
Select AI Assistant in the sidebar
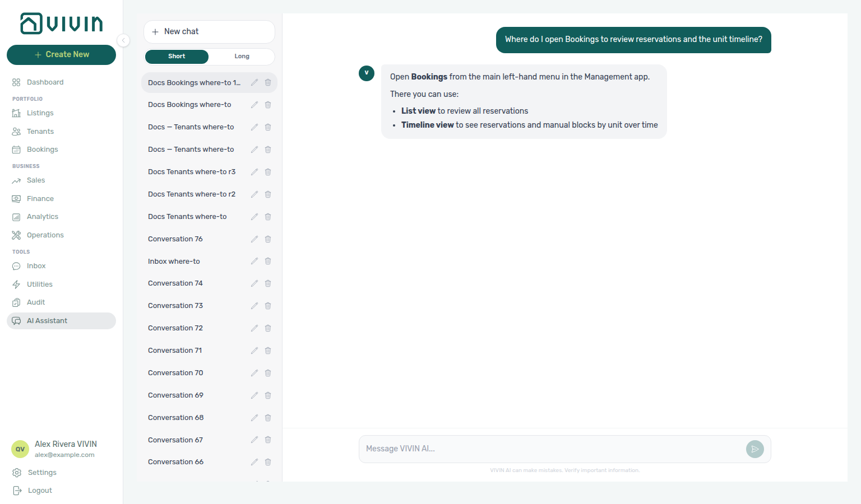(62, 321)
